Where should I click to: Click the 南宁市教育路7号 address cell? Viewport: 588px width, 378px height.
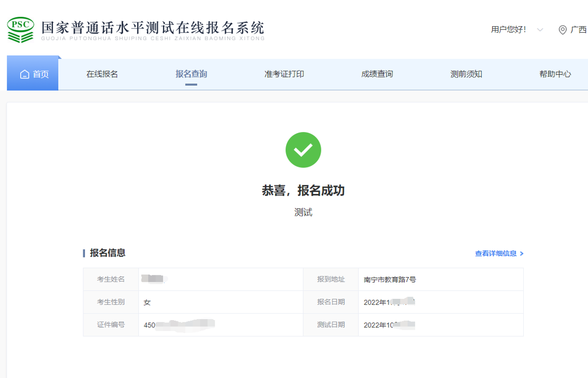(x=390, y=280)
